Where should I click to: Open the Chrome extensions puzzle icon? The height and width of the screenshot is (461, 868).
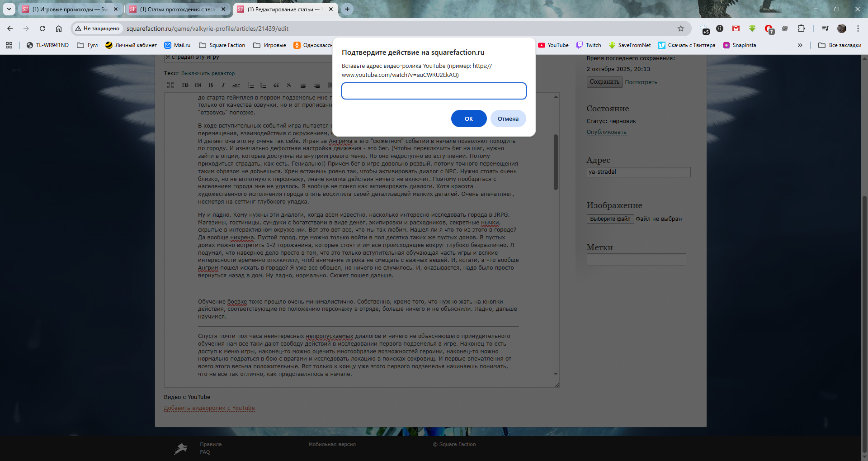(x=801, y=29)
